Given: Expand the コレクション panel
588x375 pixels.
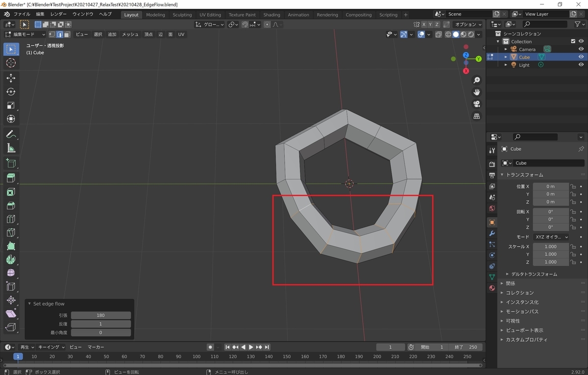Looking at the screenshot, I should point(519,293).
